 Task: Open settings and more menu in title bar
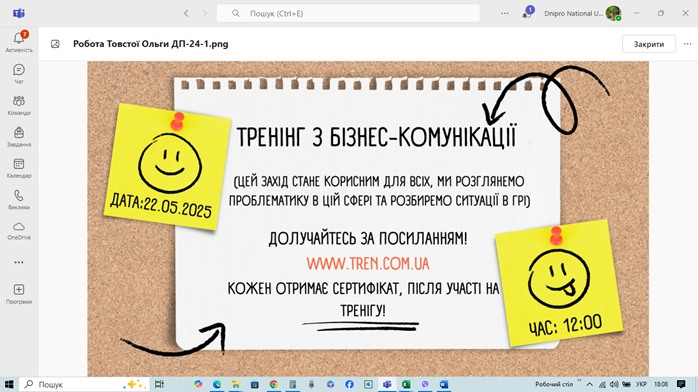504,13
